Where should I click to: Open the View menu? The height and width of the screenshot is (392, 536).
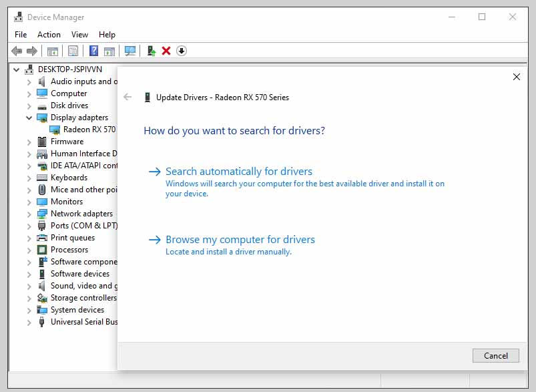click(79, 34)
